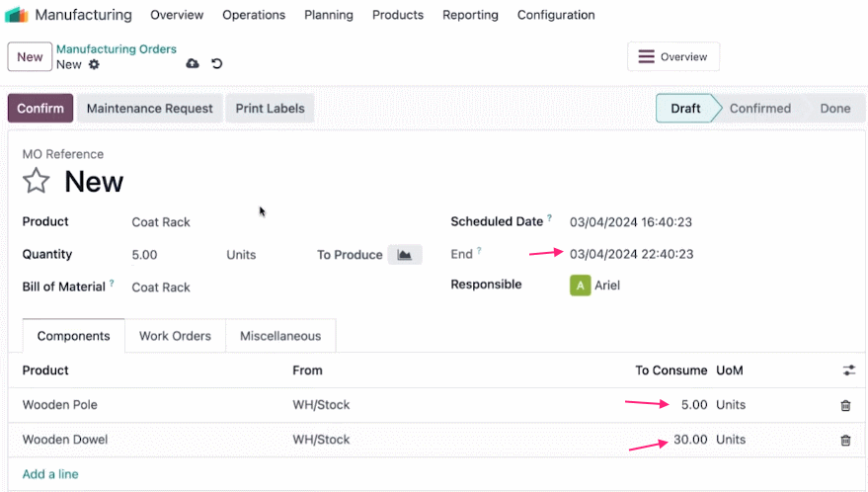Select the Confirmed status stage
Image resolution: width=868 pixels, height=492 pixels.
tap(759, 108)
